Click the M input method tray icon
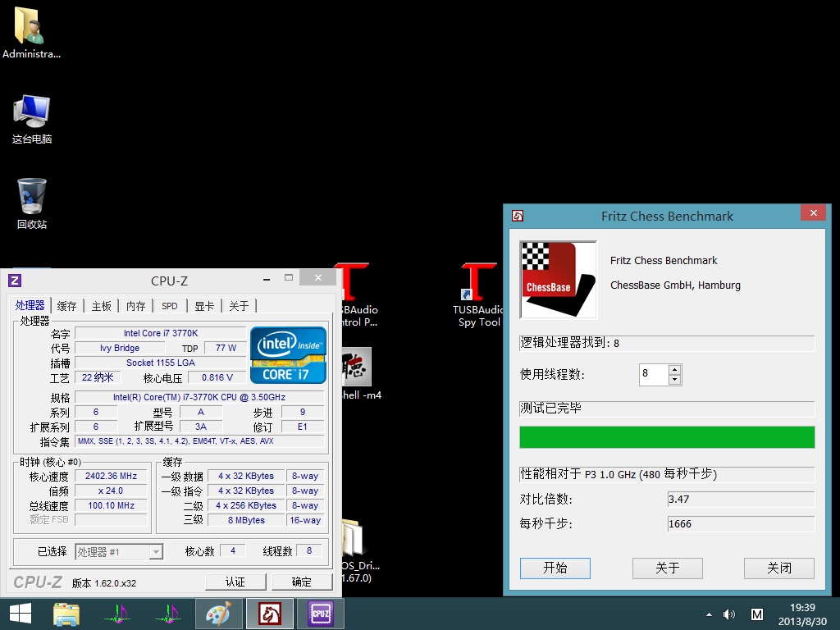This screenshot has height=630, width=840. click(757, 614)
